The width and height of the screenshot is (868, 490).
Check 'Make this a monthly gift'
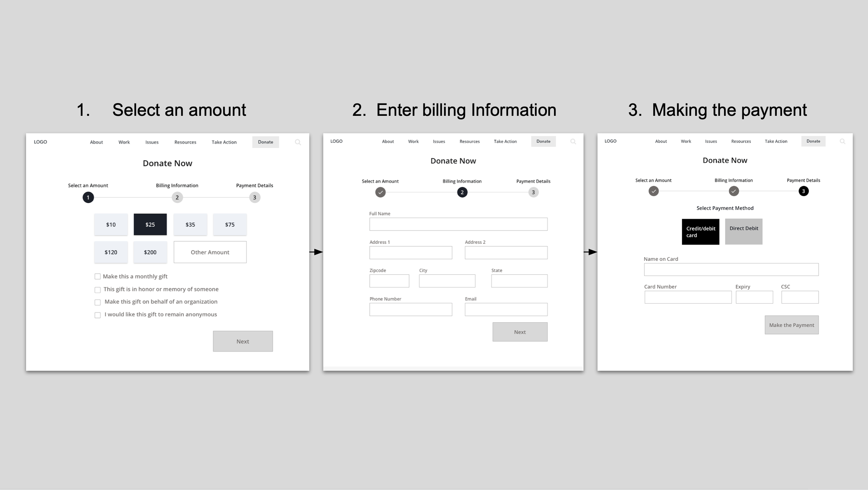(98, 277)
